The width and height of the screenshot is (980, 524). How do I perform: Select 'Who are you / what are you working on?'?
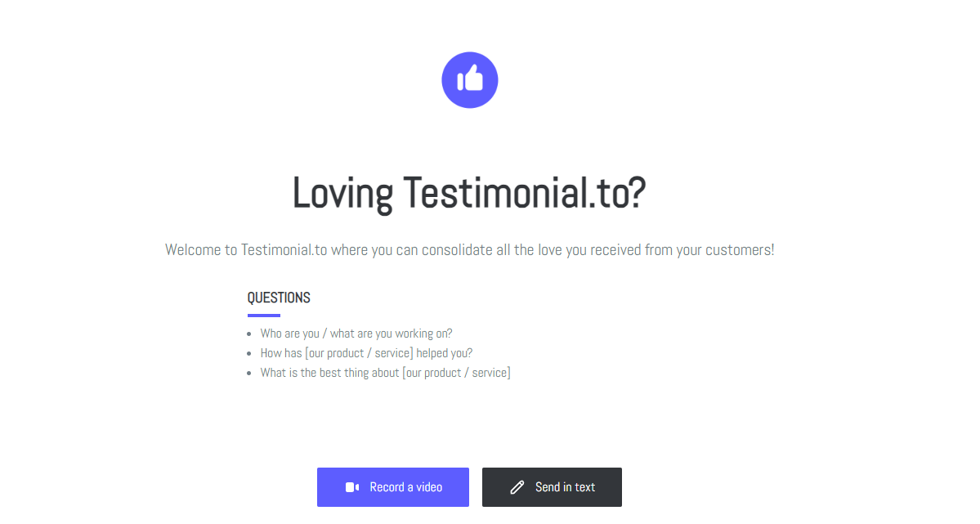coord(356,334)
